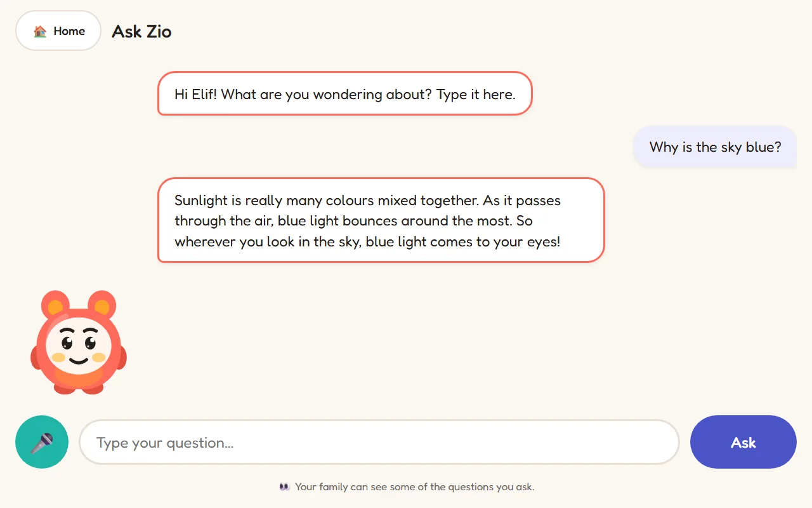Click the house icon in Home button
Viewport: 812px width, 508px height.
pyautogui.click(x=40, y=30)
